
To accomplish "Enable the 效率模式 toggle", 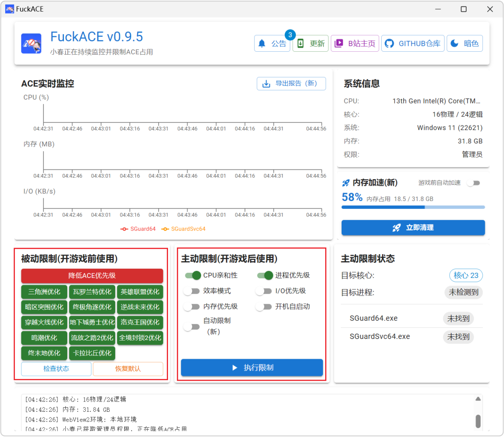I will pos(192,291).
